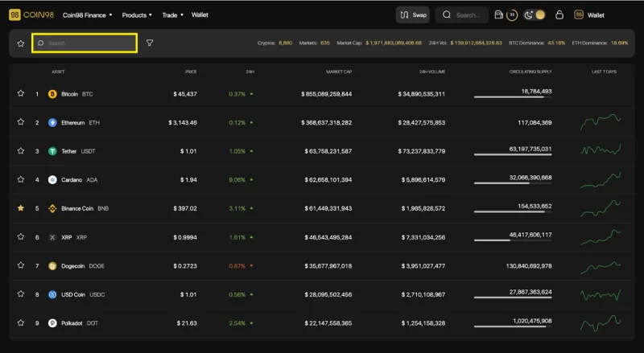Click the Swap button
This screenshot has height=353, width=644.
413,14
